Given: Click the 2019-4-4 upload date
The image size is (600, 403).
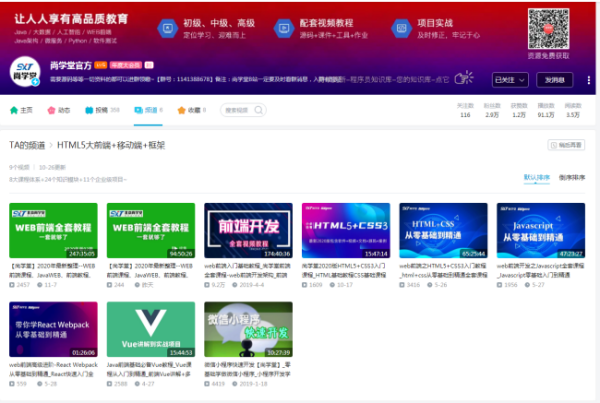Looking at the screenshot, I should pyautogui.click(x=252, y=285).
